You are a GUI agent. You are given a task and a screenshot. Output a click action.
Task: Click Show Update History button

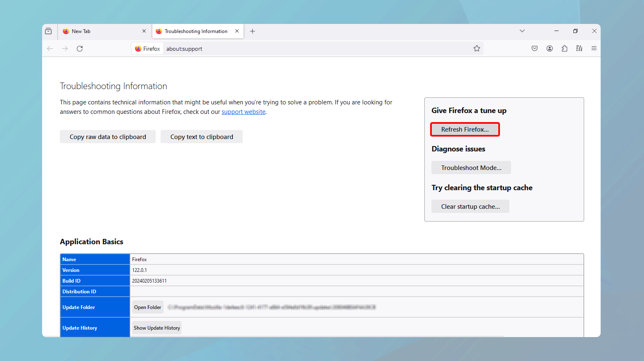pos(157,328)
